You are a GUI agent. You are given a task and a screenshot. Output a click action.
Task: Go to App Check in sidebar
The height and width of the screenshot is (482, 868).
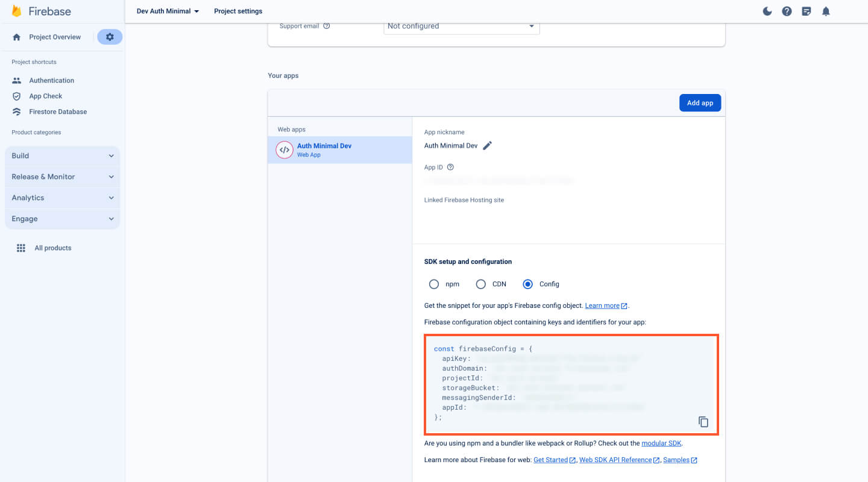[x=46, y=96]
